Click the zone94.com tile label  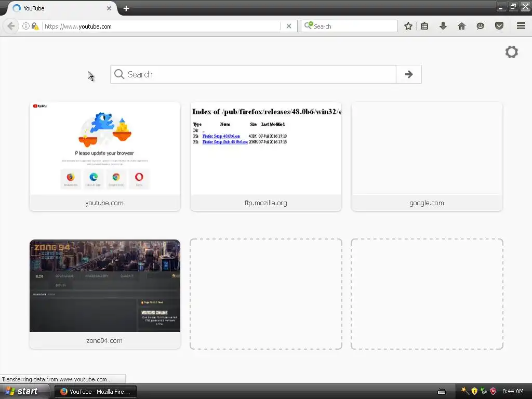(x=104, y=341)
